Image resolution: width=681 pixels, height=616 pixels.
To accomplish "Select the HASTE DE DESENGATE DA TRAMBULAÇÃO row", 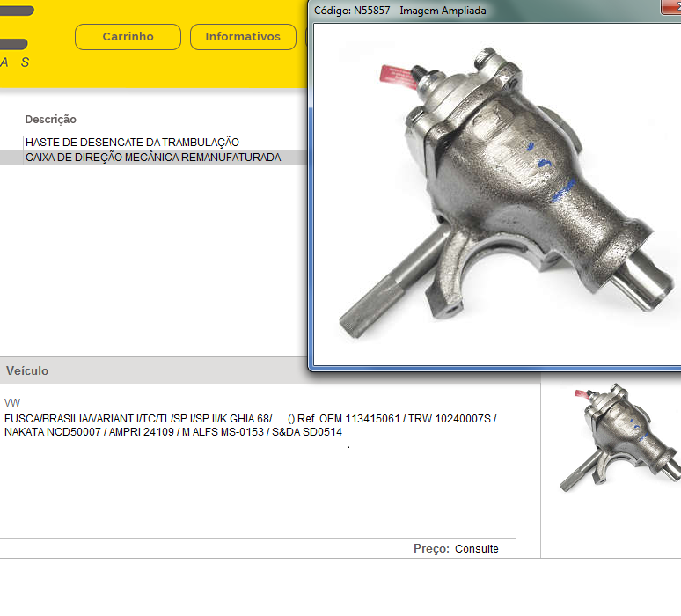I will [x=132, y=142].
